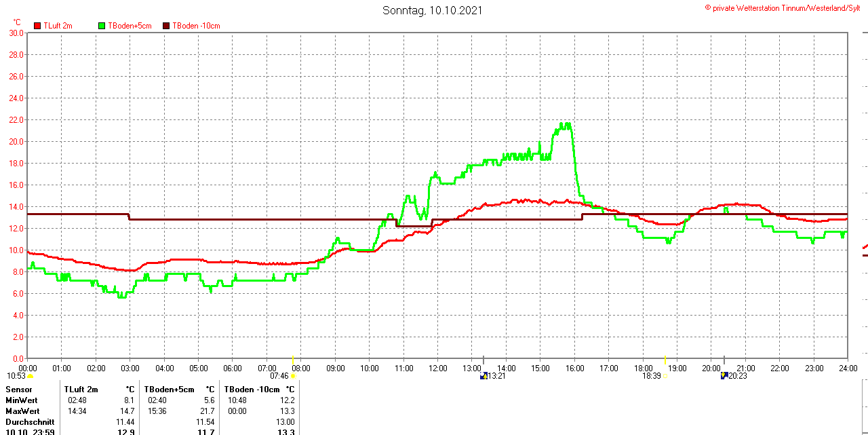Click the sunrise marker at 07:46

coord(293,375)
